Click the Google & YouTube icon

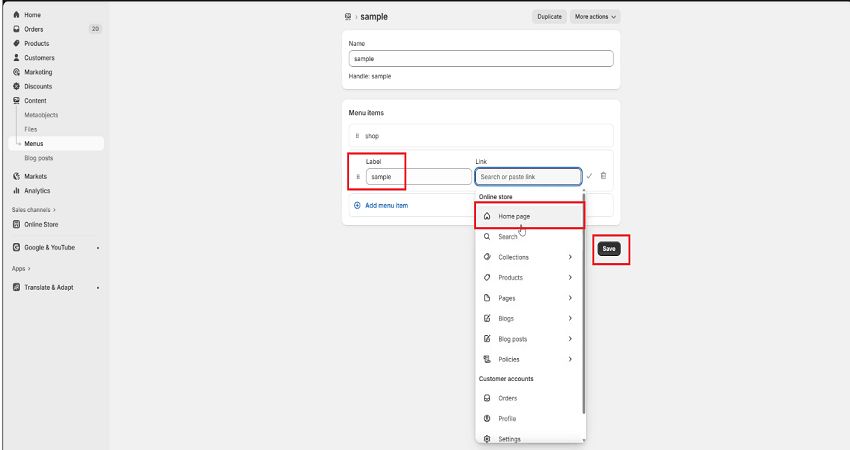(x=16, y=247)
